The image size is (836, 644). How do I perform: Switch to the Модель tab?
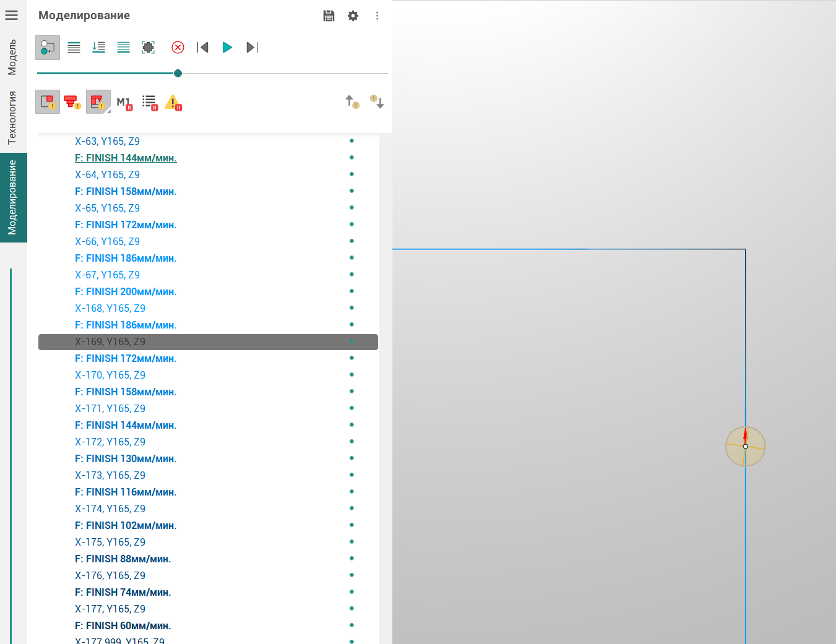12,57
